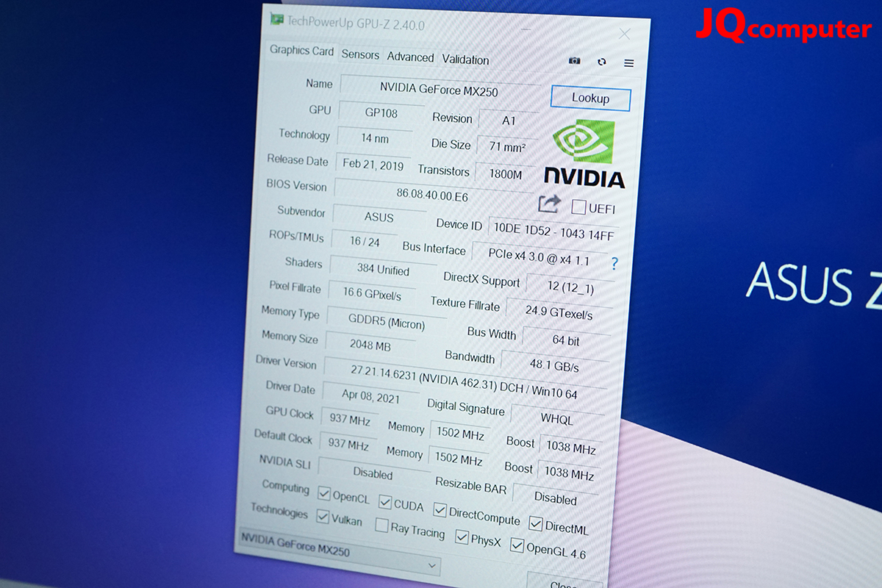Screen dimensions: 882x588
Task: Click the Boost value in the GPU Clock row
Action: (570, 448)
